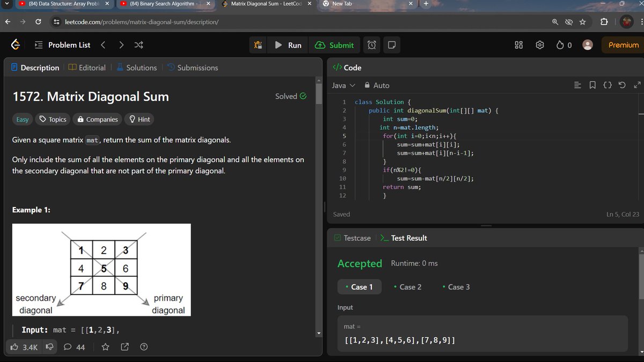Select the Testcase tab
Screen dimensions: 644x362
point(352,238)
